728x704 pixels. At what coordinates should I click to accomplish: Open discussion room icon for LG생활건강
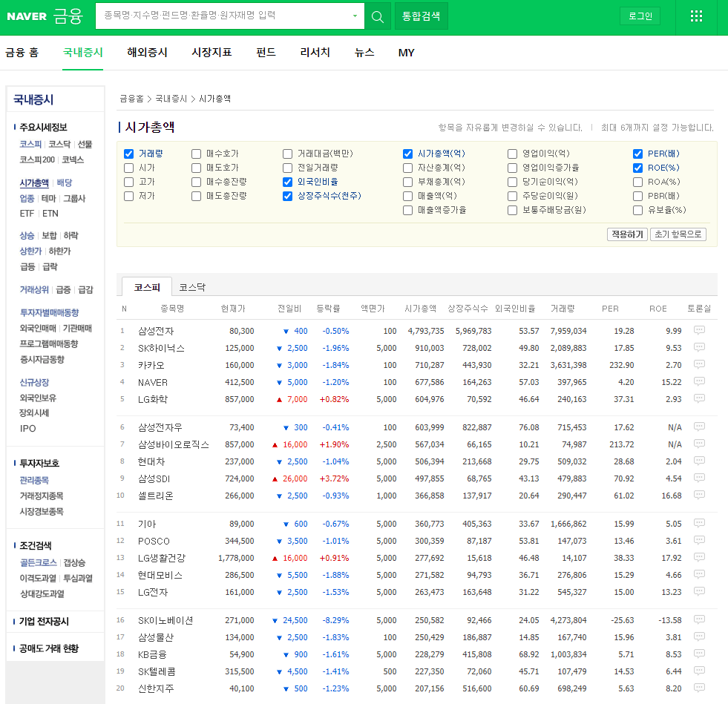[699, 557]
